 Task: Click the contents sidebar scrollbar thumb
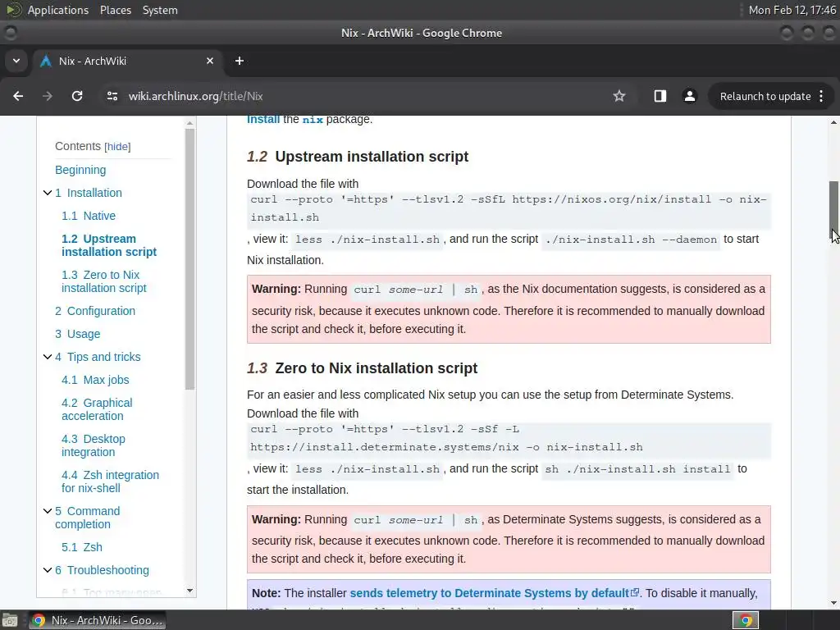(189, 258)
